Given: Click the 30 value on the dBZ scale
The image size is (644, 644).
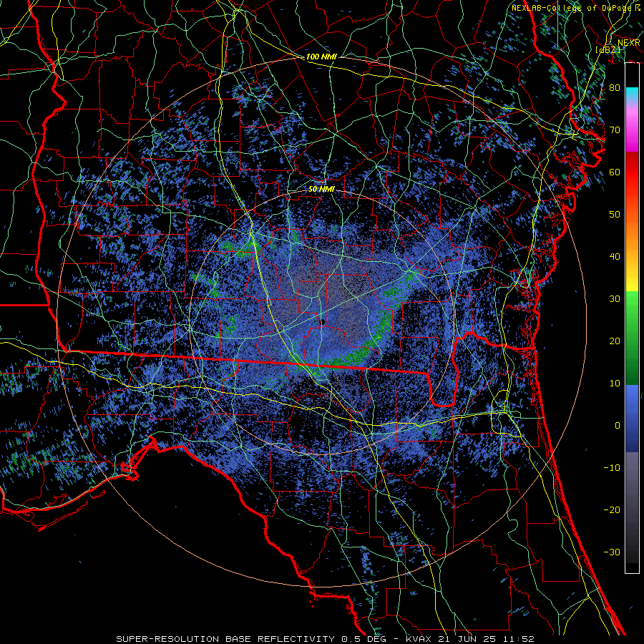Looking at the screenshot, I should click(615, 299).
